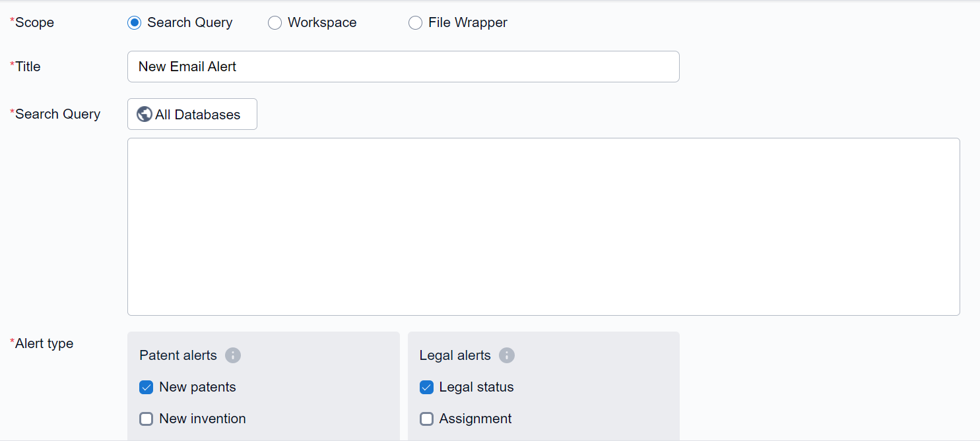980x441 pixels.
Task: Show info tooltip for Patent alerts
Action: (233, 355)
